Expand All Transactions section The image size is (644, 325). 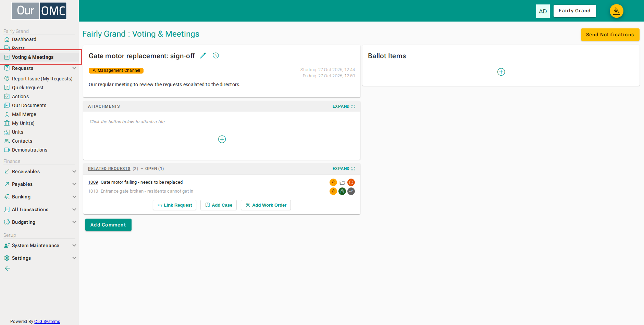(x=74, y=209)
